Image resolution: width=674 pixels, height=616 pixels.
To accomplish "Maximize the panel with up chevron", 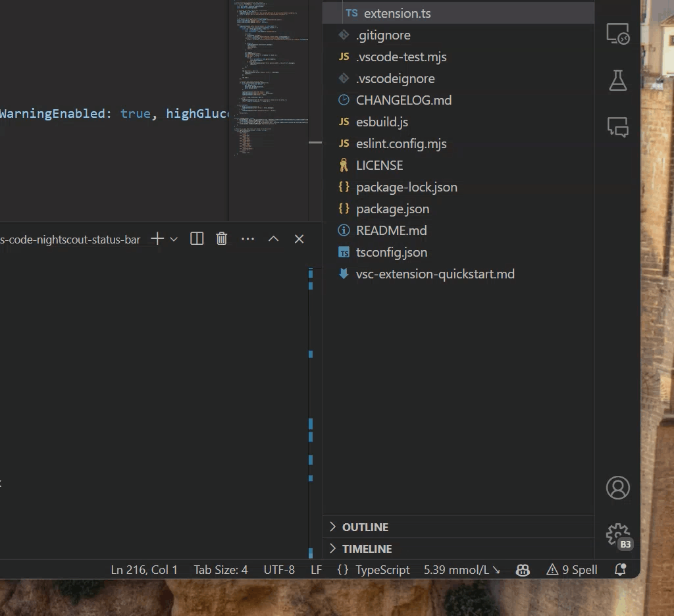I will click(273, 239).
